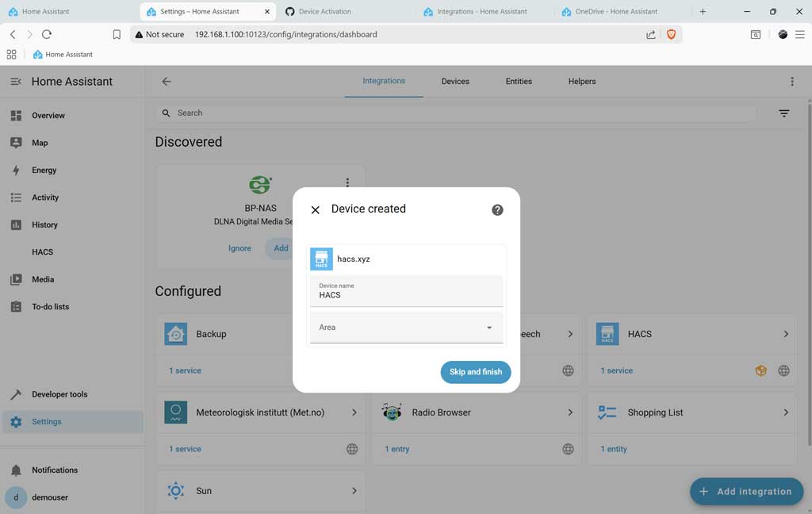Open the browser main menu
The height and width of the screenshot is (514, 812).
coord(799,34)
